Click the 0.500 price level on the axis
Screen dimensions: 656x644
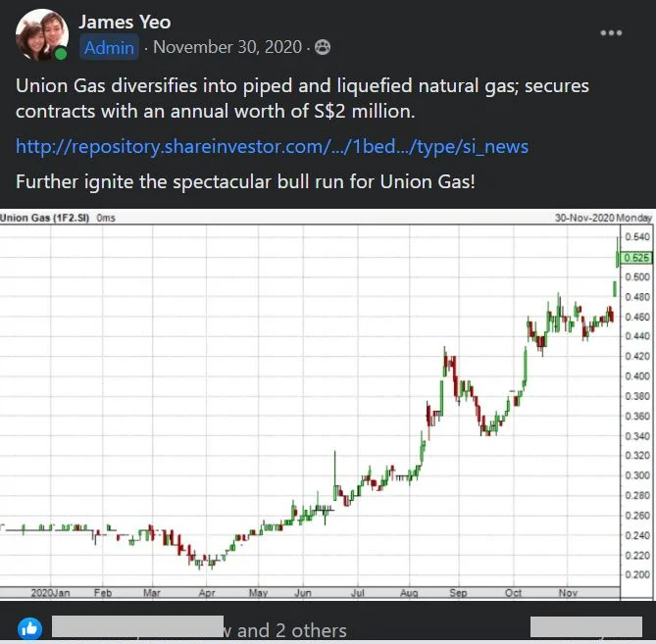(637, 277)
